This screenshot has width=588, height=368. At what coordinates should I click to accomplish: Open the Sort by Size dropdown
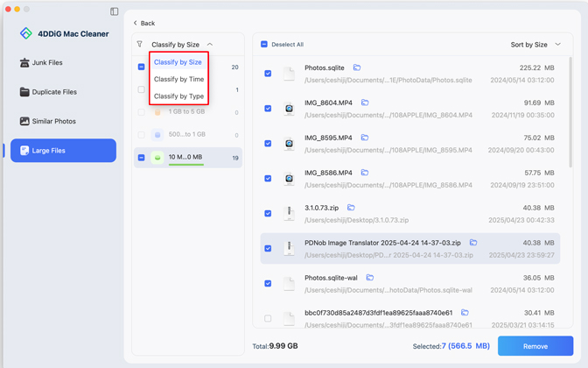(x=535, y=44)
